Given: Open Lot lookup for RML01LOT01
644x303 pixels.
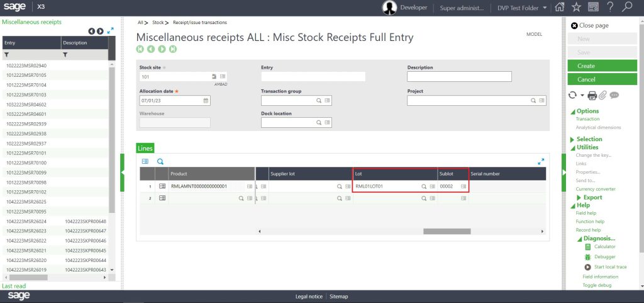Looking at the screenshot, I should (424, 186).
